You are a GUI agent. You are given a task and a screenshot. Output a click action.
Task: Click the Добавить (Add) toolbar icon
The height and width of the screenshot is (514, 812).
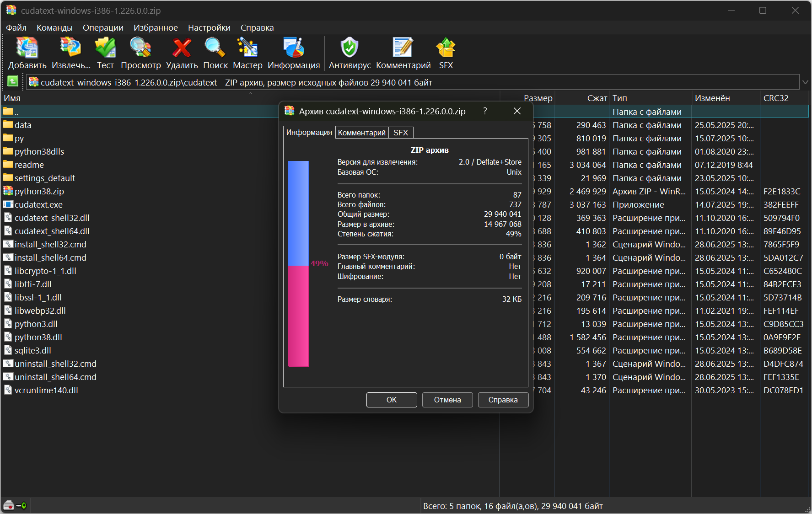(27, 48)
